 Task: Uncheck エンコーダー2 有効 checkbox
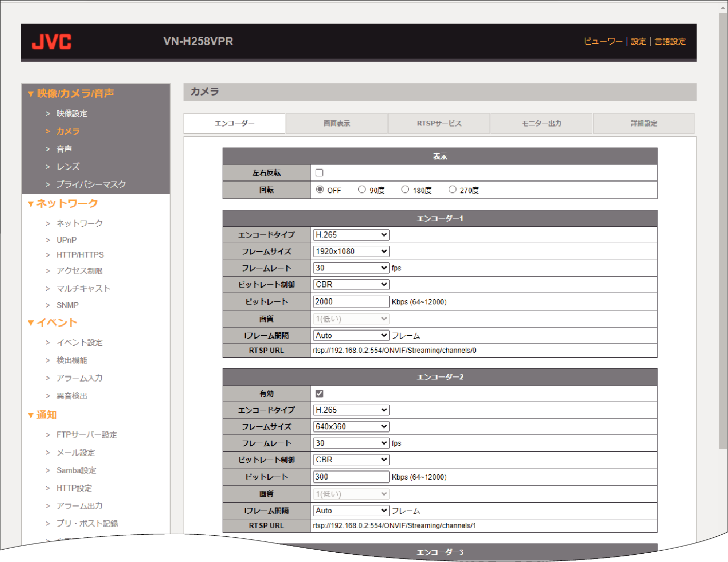[x=319, y=393]
